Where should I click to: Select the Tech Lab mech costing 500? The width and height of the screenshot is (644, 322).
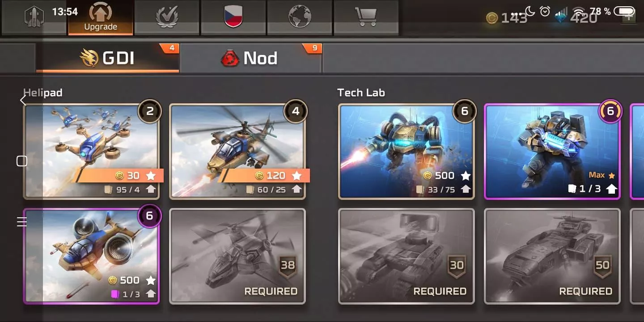pyautogui.click(x=407, y=151)
